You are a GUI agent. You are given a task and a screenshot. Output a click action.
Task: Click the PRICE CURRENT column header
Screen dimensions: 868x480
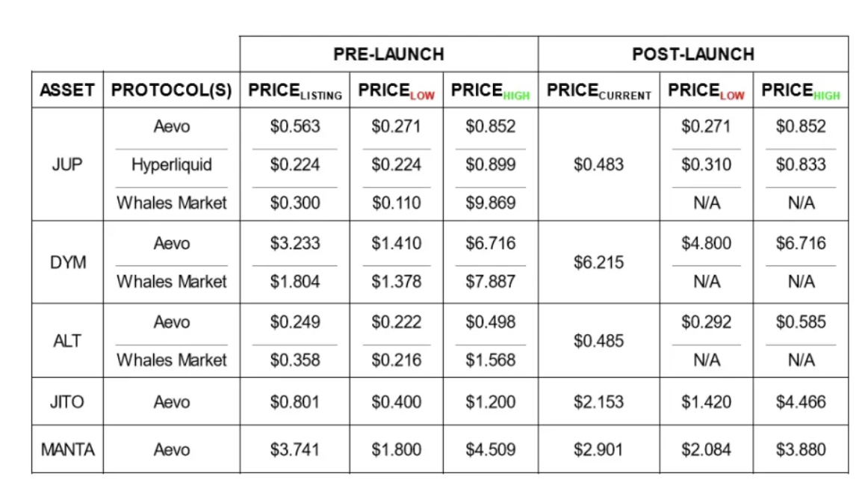tap(598, 91)
